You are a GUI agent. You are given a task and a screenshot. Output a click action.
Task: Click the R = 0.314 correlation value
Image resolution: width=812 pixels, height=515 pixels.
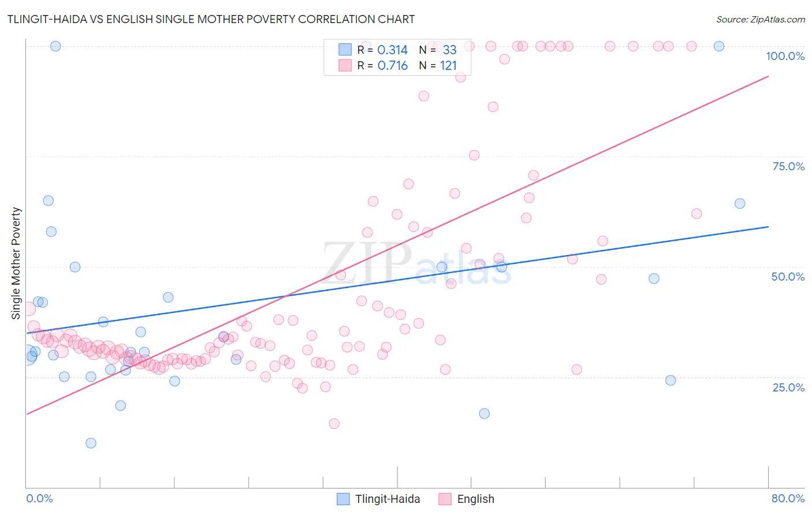tap(382, 50)
